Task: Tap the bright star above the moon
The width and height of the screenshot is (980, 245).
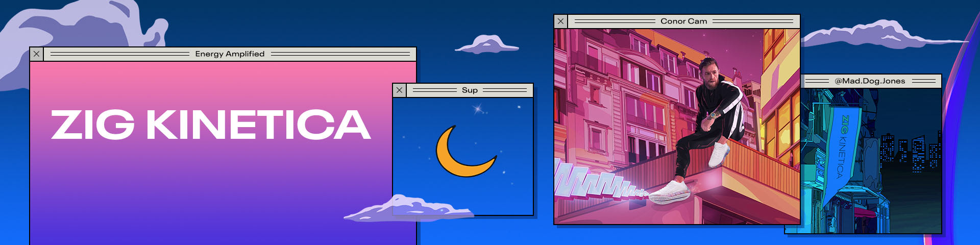Action: [x=478, y=109]
